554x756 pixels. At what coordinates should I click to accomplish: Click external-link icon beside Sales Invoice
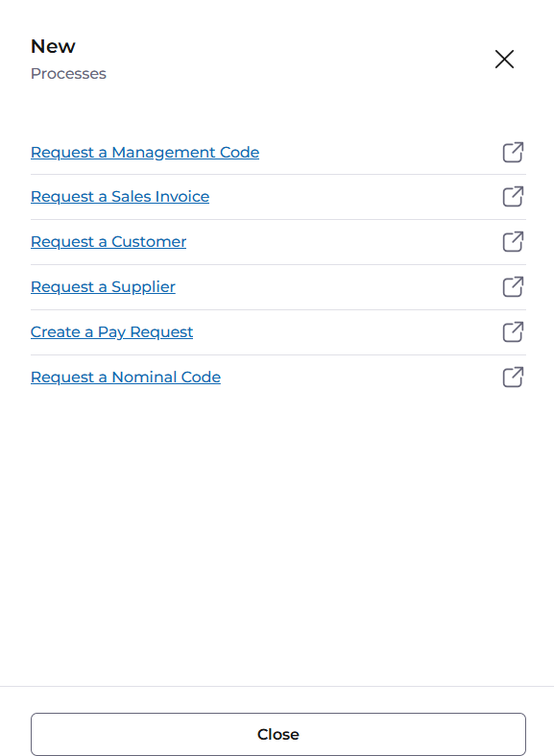(x=513, y=197)
